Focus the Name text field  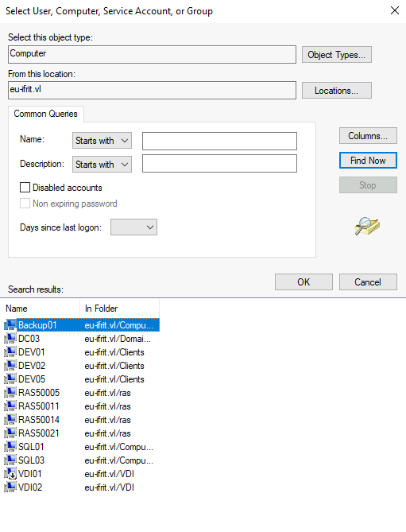(x=219, y=141)
